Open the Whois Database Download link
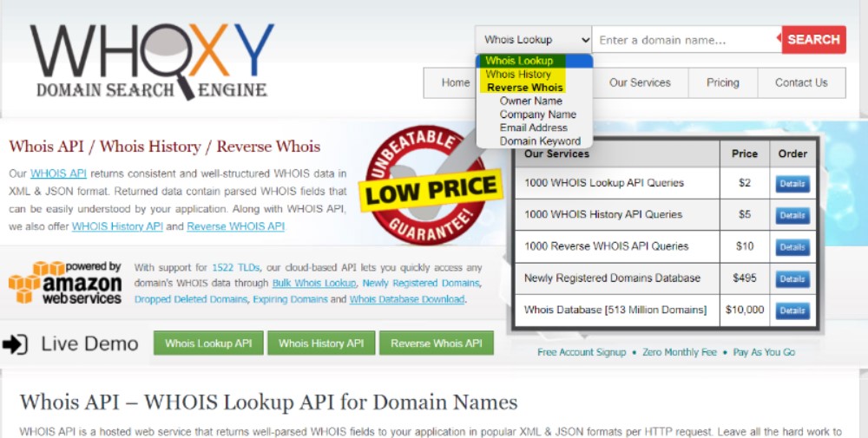868x438 pixels. pyautogui.click(x=407, y=299)
